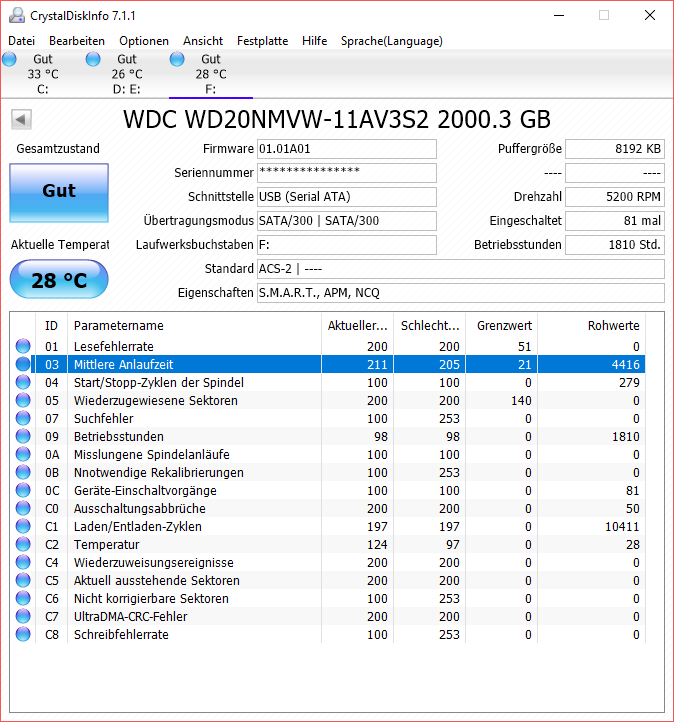Click status orb beside Misslungene Spindelanläufe

point(23,454)
